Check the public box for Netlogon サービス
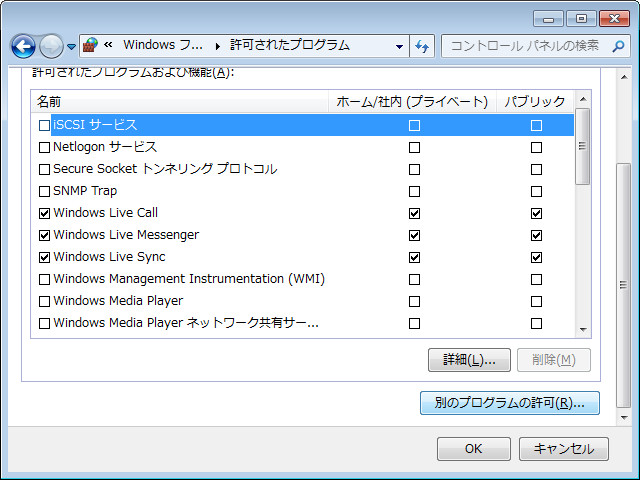Screen dimensions: 640x480 click(x=536, y=147)
